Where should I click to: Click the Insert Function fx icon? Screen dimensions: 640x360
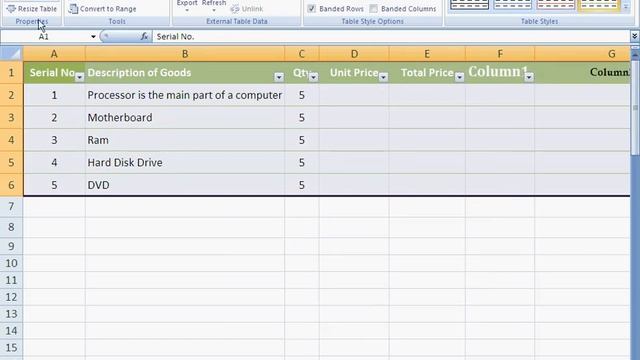pyautogui.click(x=144, y=37)
